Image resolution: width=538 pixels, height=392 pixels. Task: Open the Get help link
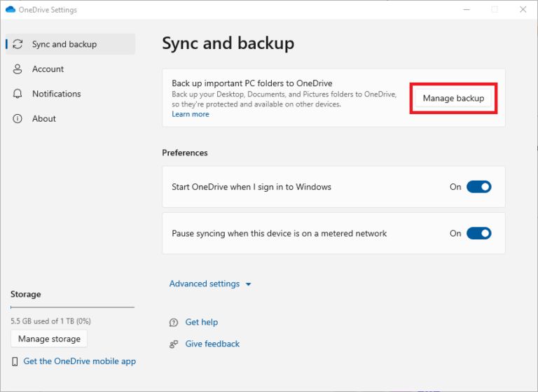tap(202, 322)
